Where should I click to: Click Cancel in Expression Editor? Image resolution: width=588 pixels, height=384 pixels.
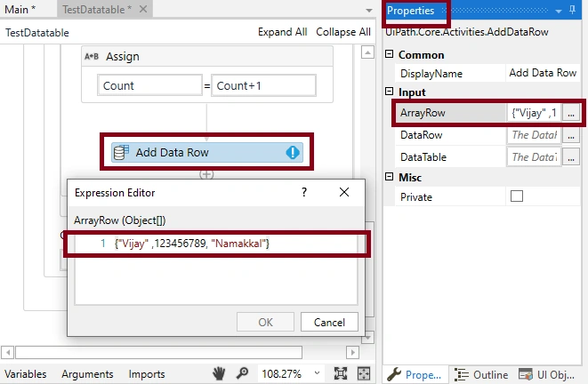point(329,322)
